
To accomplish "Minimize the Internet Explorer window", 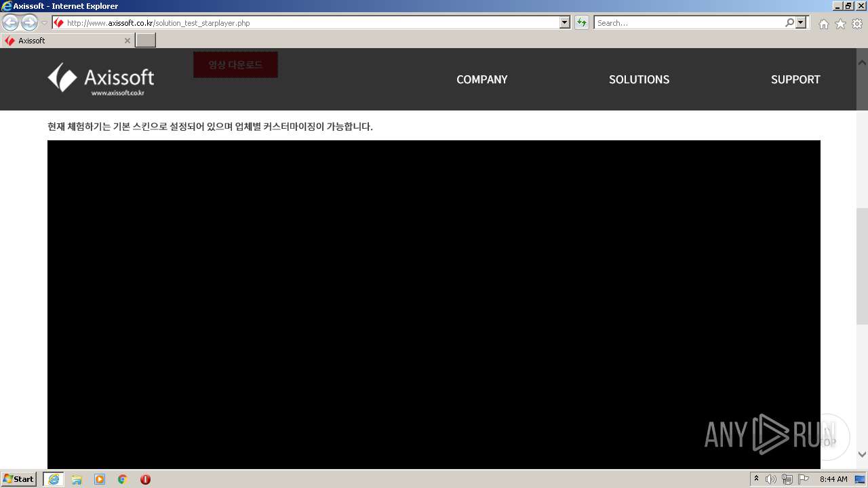I will (837, 6).
